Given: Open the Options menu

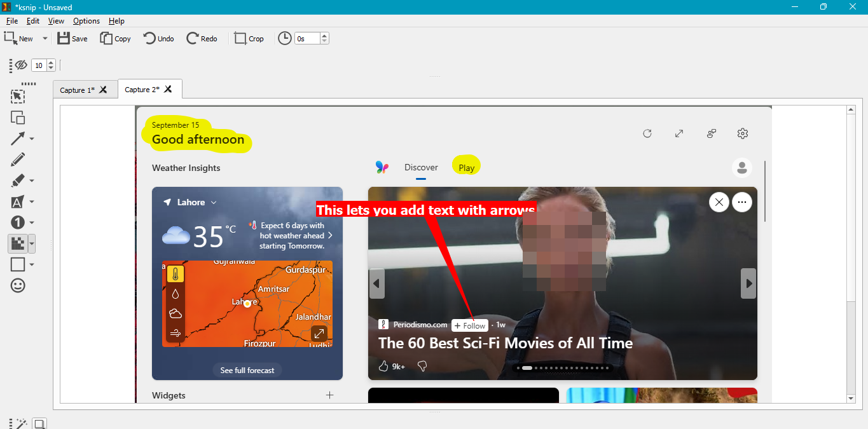Looking at the screenshot, I should click(86, 21).
